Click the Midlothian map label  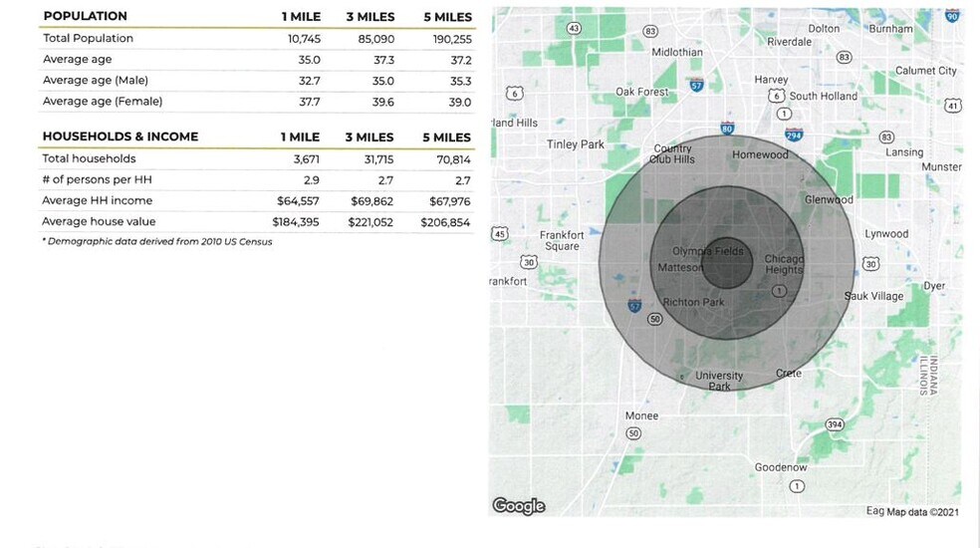(677, 52)
